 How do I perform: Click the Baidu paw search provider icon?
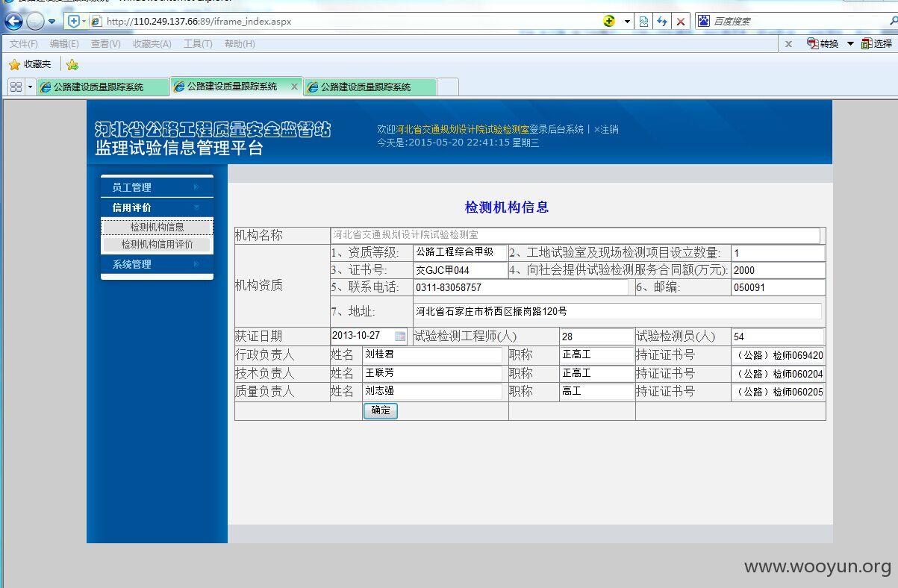703,21
